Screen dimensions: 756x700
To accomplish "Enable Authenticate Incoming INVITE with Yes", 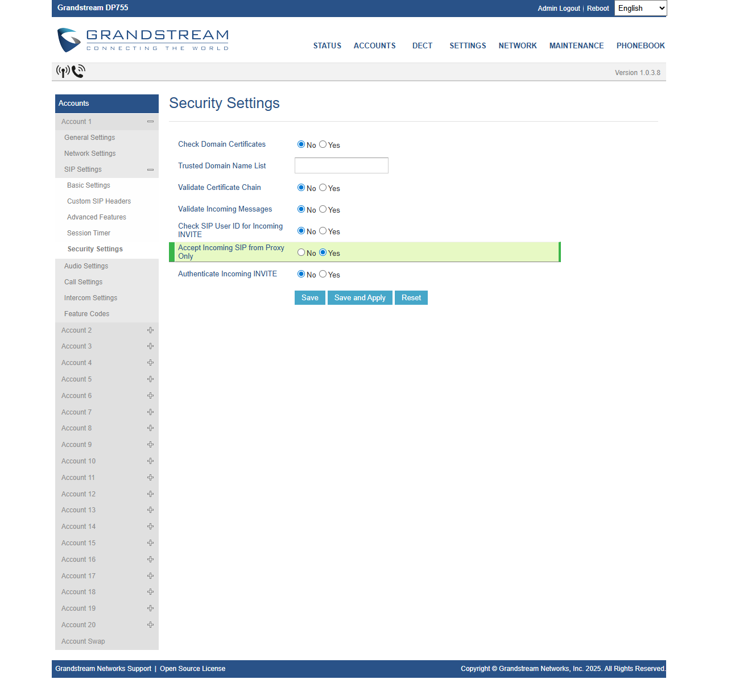I will [x=323, y=274].
